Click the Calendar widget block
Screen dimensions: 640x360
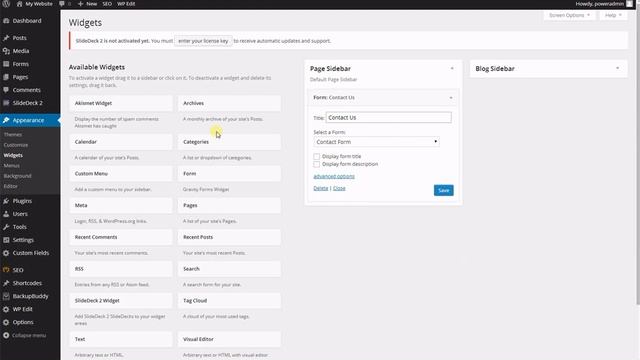coord(121,142)
